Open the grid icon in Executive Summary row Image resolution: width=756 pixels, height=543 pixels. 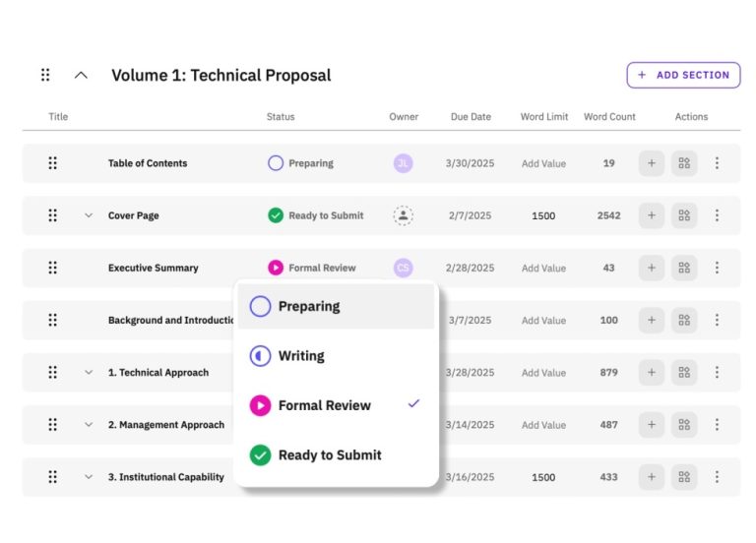pyautogui.click(x=684, y=268)
